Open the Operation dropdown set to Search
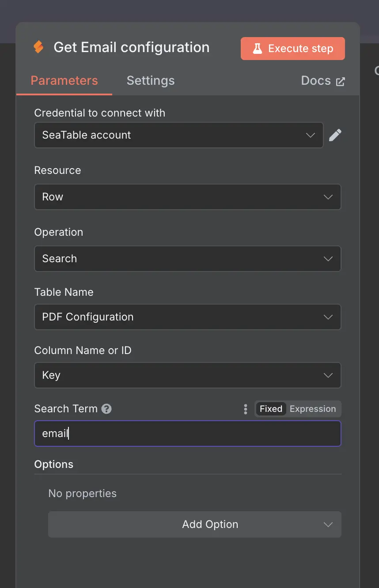Viewport: 379px width, 588px height. 188,259
